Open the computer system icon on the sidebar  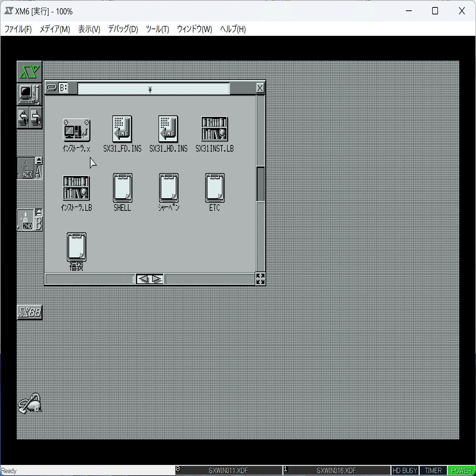pyautogui.click(x=29, y=94)
